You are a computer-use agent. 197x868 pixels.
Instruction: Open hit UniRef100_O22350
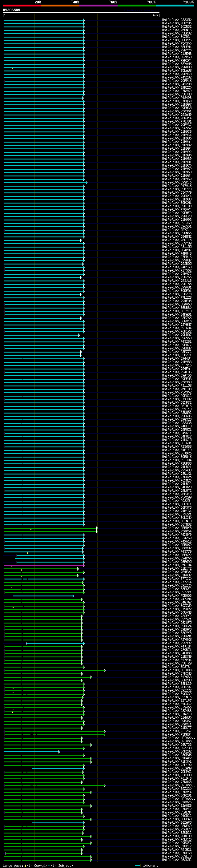point(177,20)
